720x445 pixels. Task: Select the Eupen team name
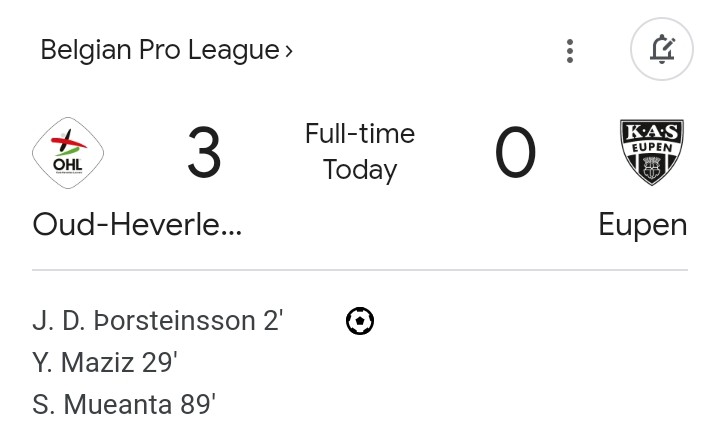tap(643, 225)
